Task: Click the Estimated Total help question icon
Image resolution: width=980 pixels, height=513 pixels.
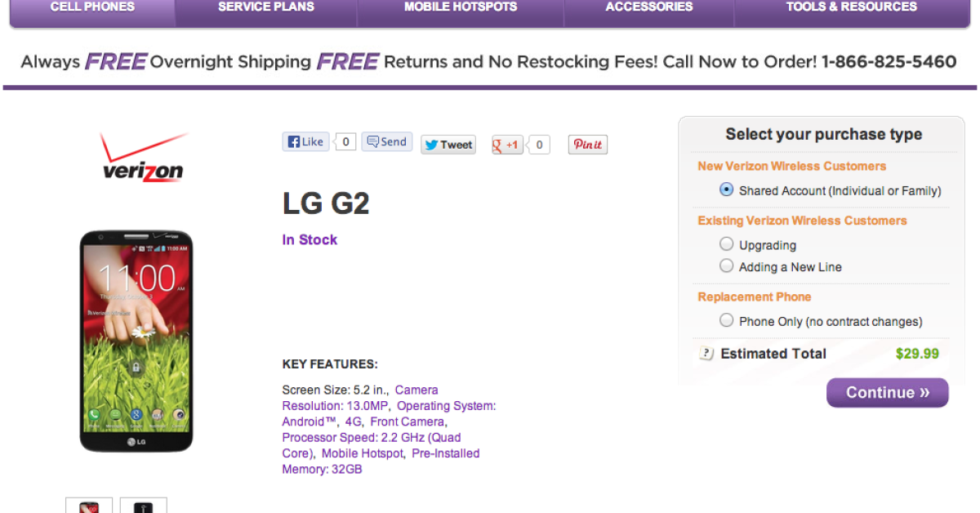Action: click(706, 354)
